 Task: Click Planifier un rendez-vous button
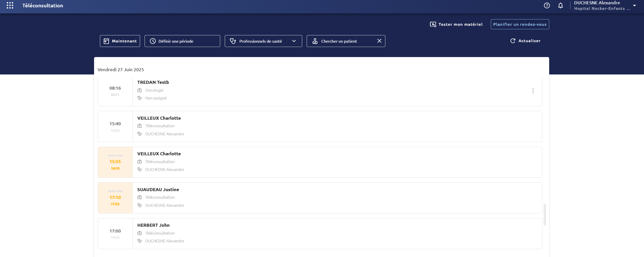click(520, 24)
